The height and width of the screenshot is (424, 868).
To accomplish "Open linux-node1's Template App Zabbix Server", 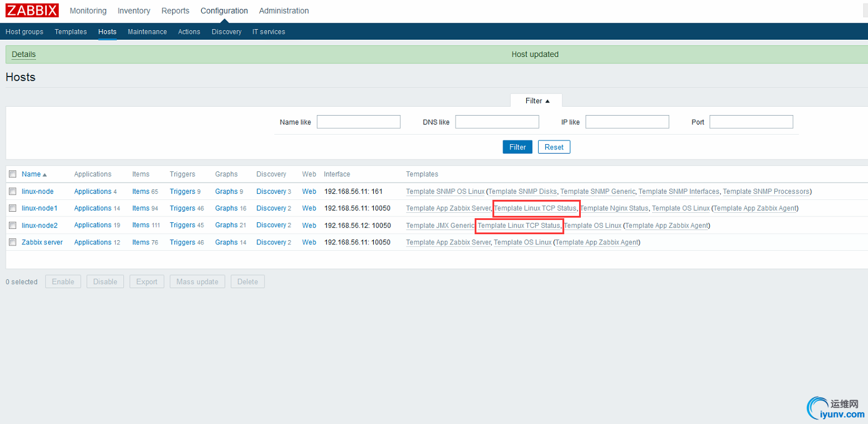I will pyautogui.click(x=448, y=208).
